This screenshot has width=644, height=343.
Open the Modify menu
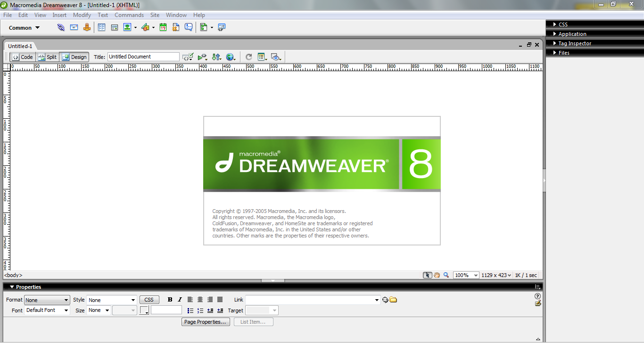tap(82, 15)
